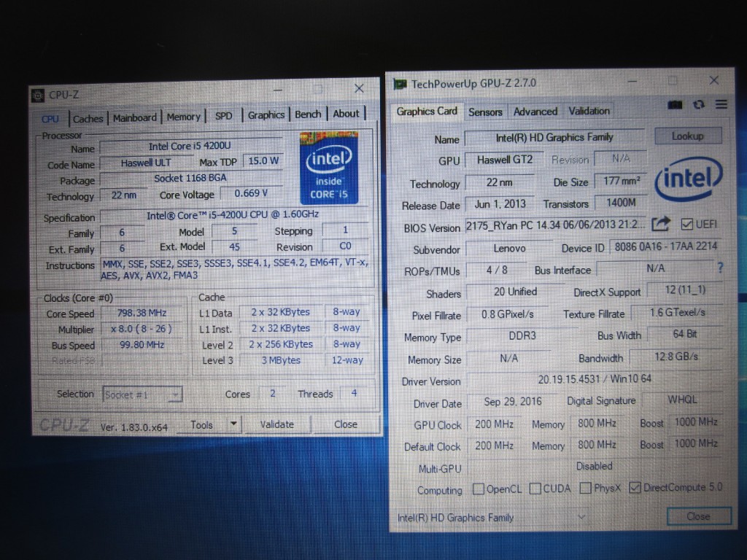Toggle the CUDA checkbox
Screen dimensions: 747x560
coord(535,489)
